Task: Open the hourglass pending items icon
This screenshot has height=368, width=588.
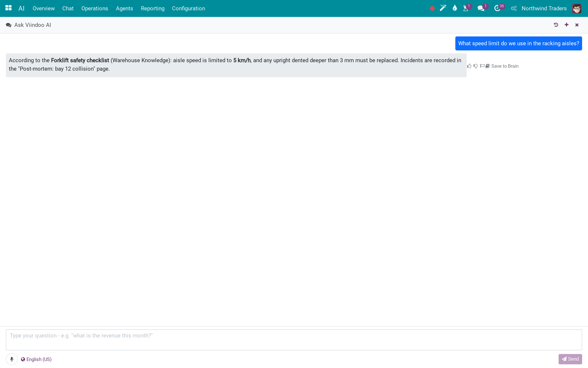Action: click(466, 8)
